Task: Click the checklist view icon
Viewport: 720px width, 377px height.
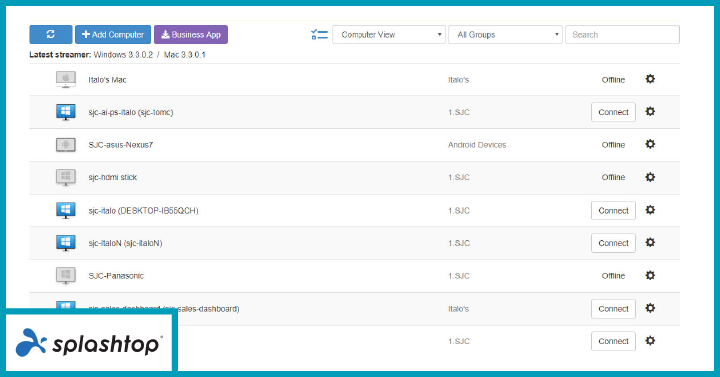Action: click(x=319, y=34)
